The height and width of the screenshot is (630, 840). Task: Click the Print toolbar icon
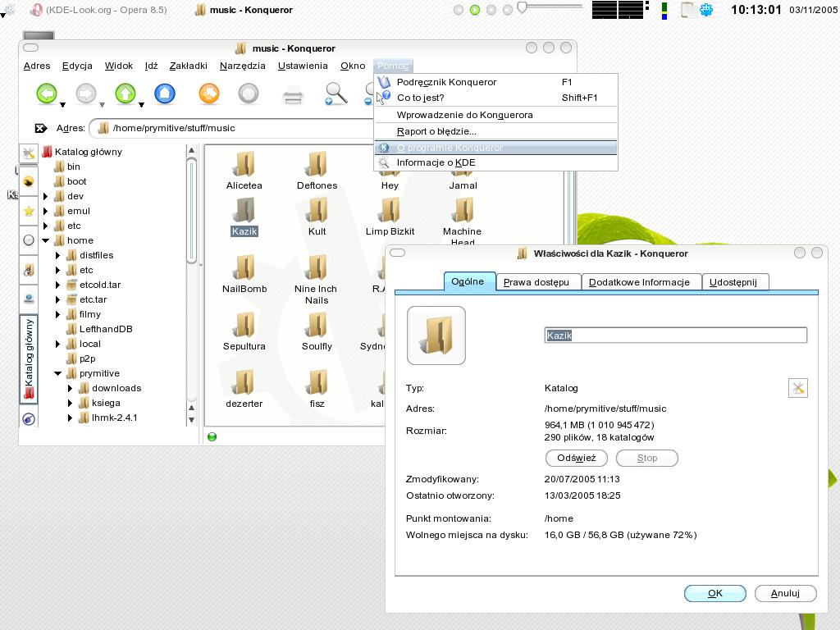[293, 97]
